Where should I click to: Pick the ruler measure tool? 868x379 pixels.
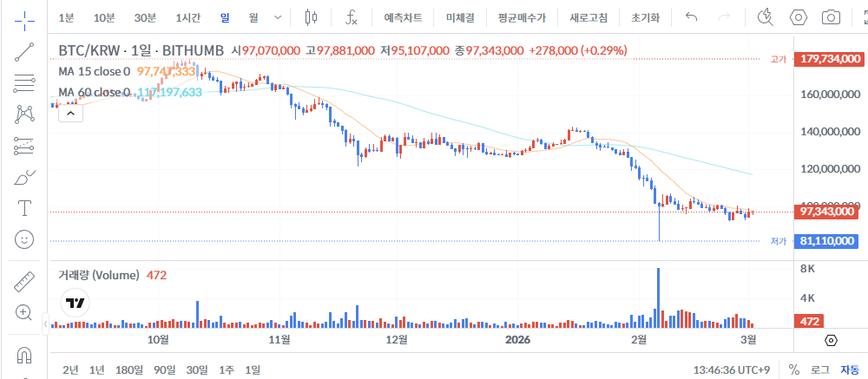(25, 282)
